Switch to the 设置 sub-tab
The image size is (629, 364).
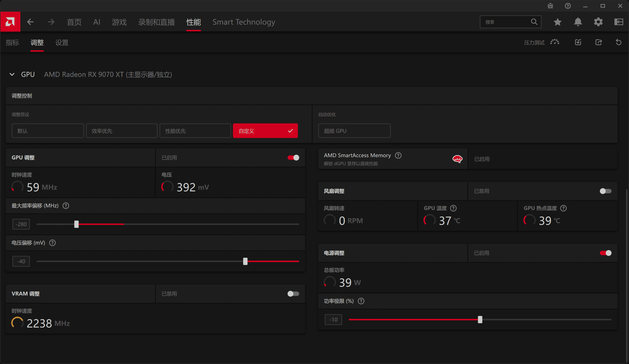62,42
